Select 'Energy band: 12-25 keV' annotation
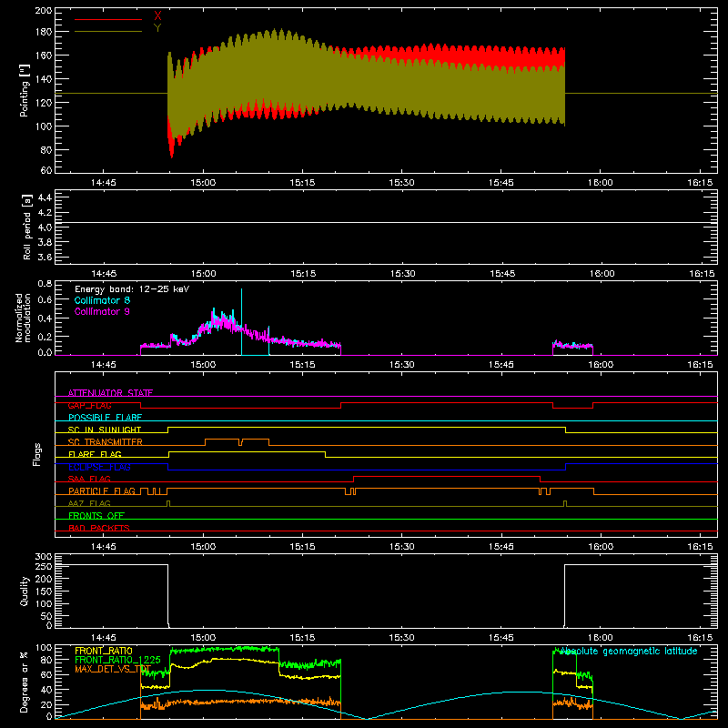Screen dimensions: 728x728 (x=132, y=289)
